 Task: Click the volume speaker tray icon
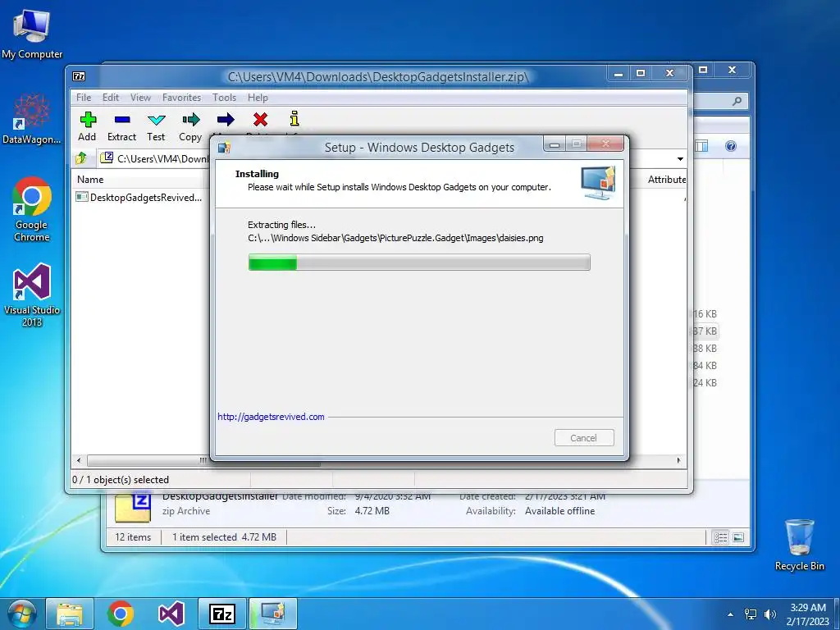(x=770, y=614)
